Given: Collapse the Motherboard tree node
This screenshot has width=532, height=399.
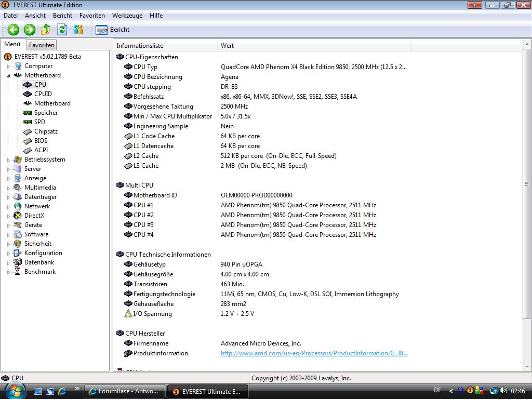Looking at the screenshot, I should click(x=8, y=76).
